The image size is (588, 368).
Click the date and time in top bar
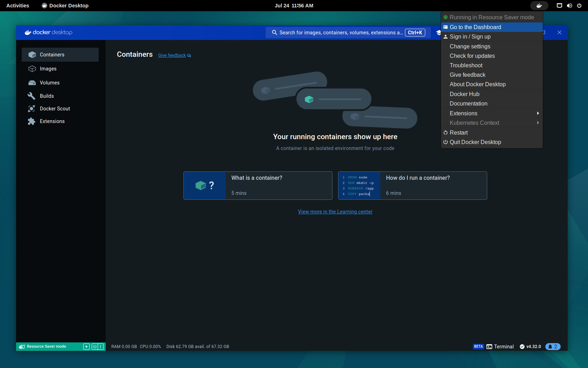tap(294, 6)
